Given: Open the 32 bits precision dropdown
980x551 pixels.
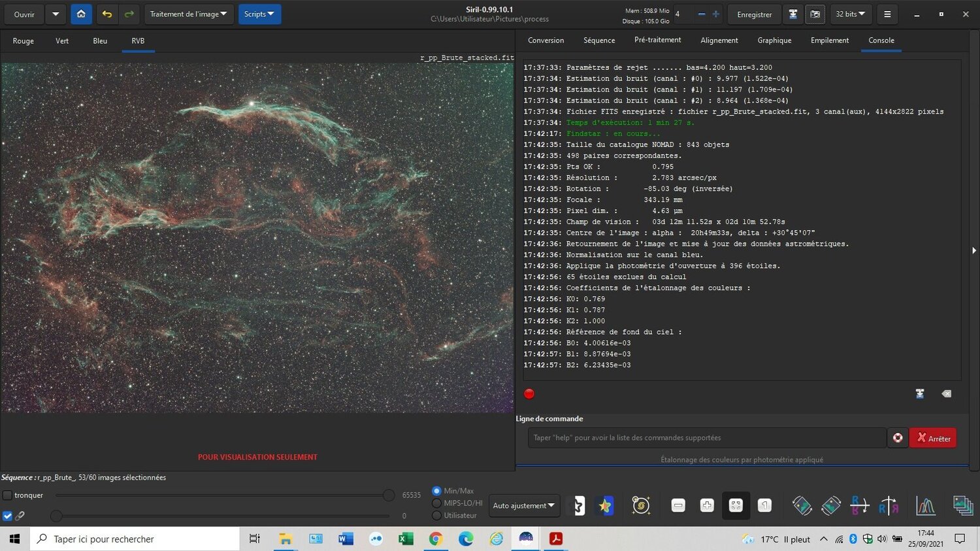Looking at the screenshot, I should [x=850, y=14].
